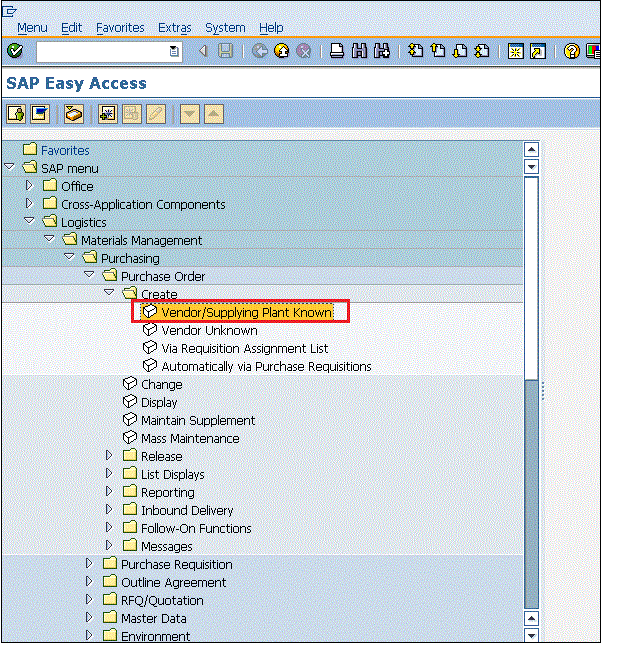The height and width of the screenshot is (649, 628).
Task: Click RFQ/Quotation folder label
Action: click(x=162, y=601)
